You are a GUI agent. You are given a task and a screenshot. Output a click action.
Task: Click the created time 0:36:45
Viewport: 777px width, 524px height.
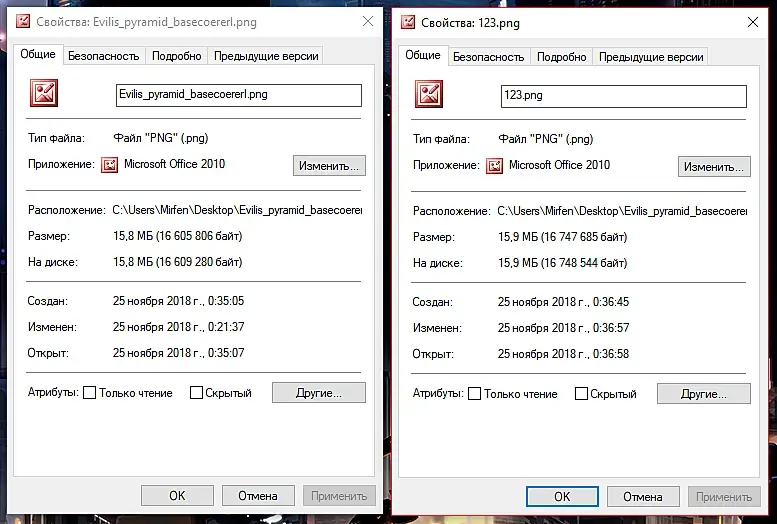pyautogui.click(x=611, y=302)
